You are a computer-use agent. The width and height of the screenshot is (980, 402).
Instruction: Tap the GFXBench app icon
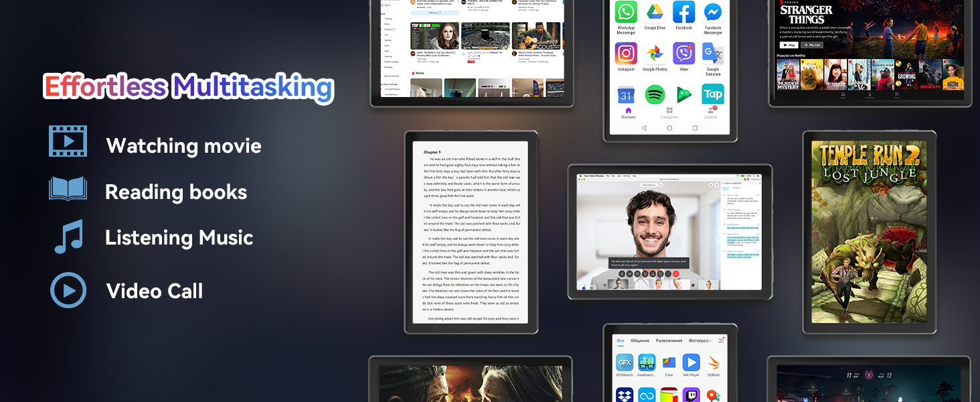(625, 363)
